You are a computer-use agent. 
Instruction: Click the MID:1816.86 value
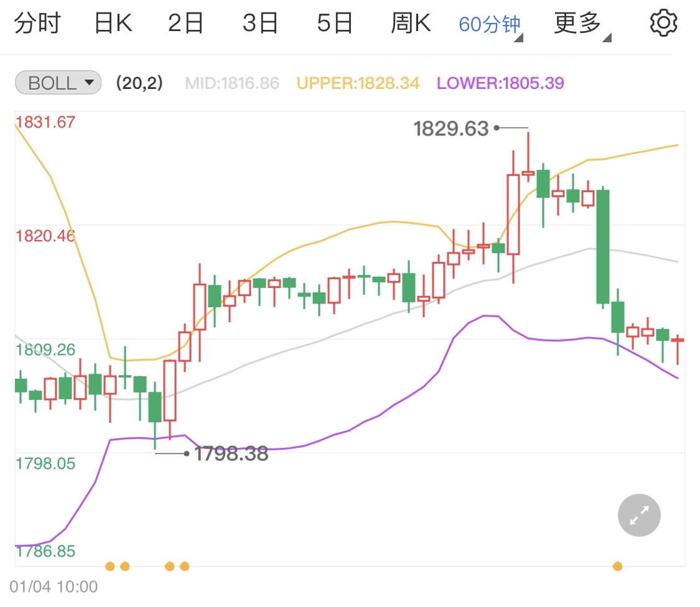[232, 83]
